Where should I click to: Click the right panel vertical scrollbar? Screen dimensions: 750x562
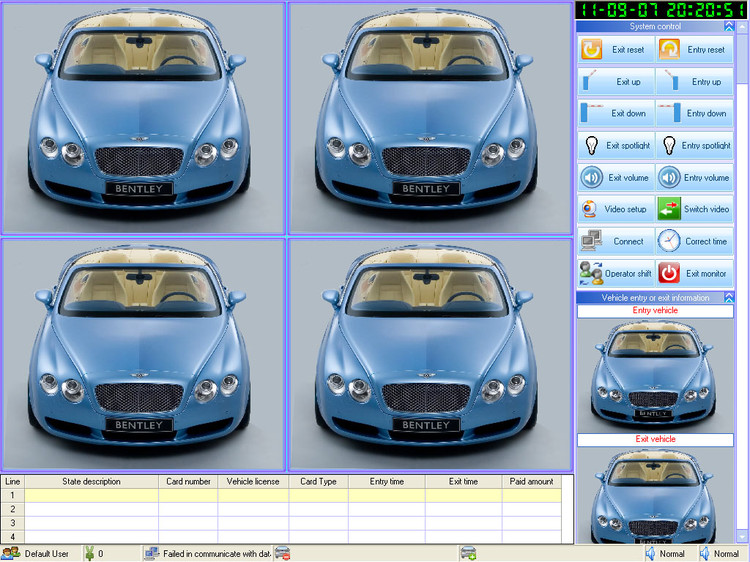tap(742, 282)
